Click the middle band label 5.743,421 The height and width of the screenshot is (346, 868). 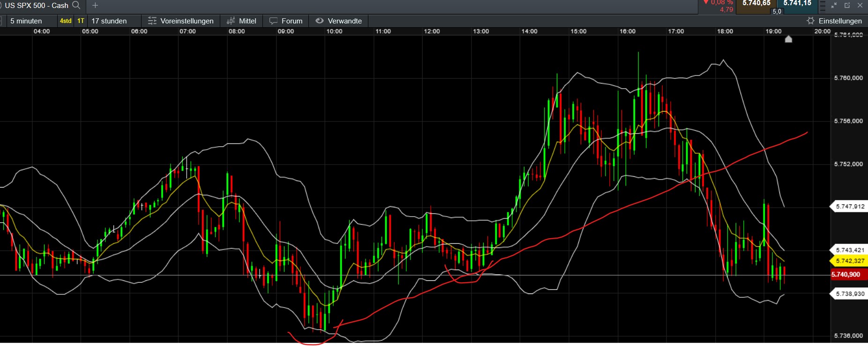[x=850, y=250]
